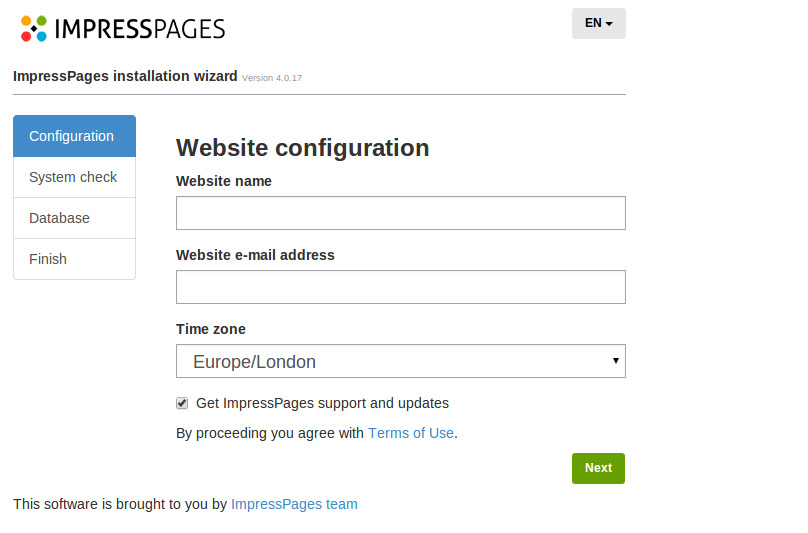This screenshot has width=808, height=533.
Task: Uncheck Get ImpressPages support and updates checkbox
Action: [x=182, y=403]
